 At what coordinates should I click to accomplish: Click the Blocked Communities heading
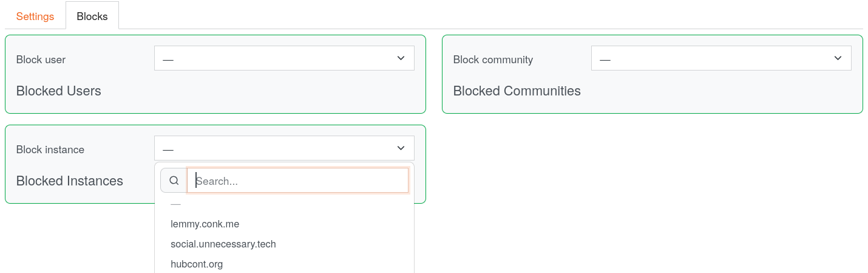517,91
